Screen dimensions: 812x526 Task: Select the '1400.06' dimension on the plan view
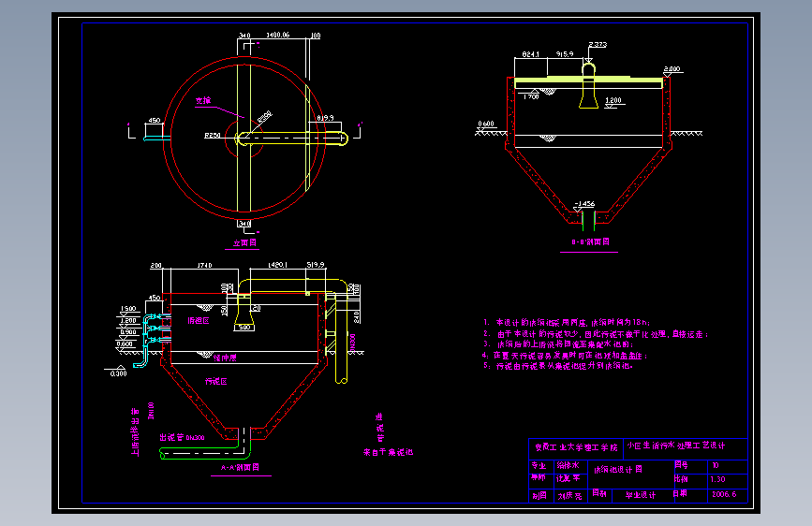[278, 36]
